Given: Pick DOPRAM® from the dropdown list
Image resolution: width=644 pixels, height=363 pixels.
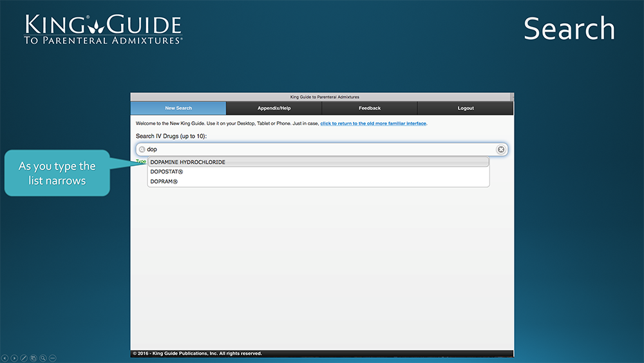Looking at the screenshot, I should coord(318,181).
